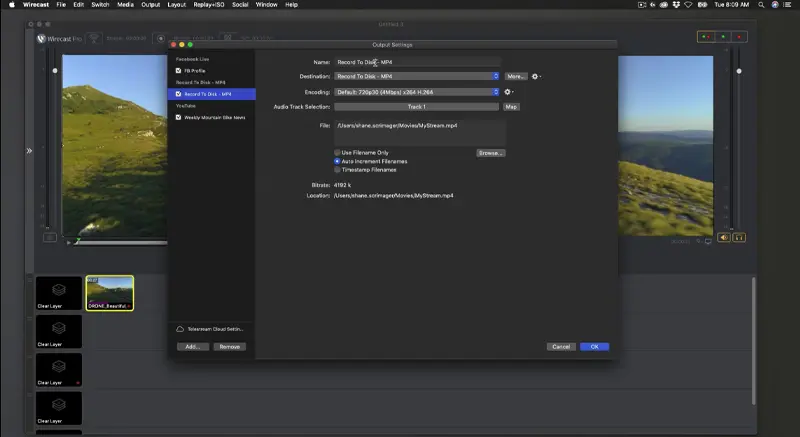Open the Destination dropdown
The height and width of the screenshot is (437, 800).
pos(416,76)
